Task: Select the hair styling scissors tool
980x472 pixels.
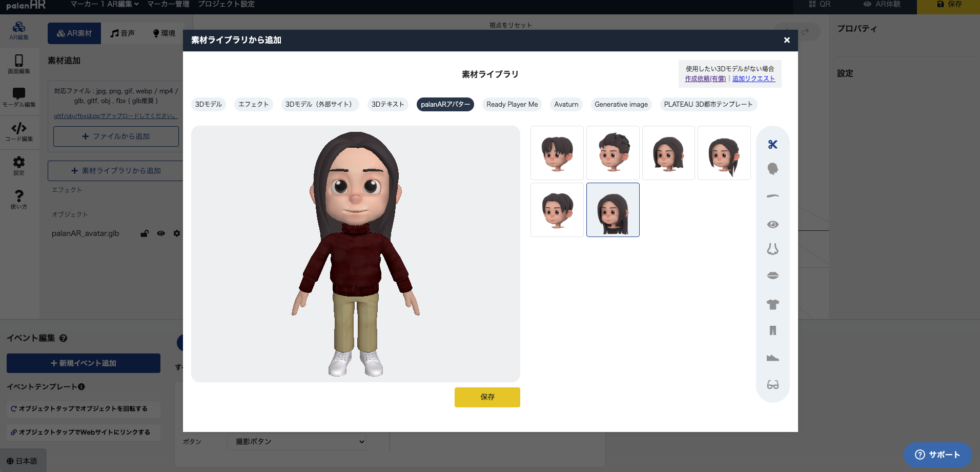Action: (x=772, y=145)
